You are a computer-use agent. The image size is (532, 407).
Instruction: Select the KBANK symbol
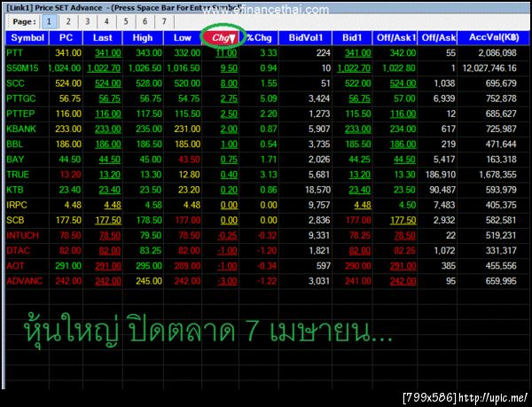21,129
